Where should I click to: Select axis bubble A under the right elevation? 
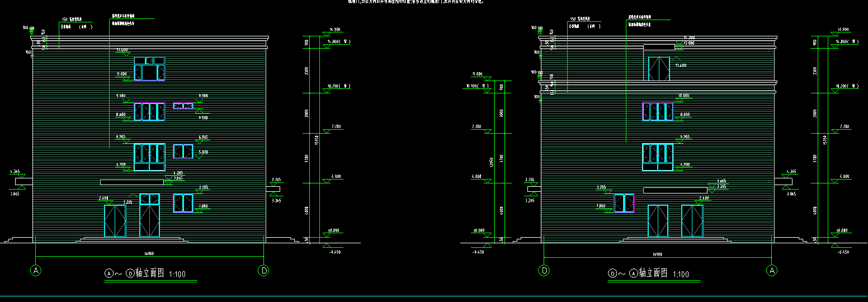point(772,271)
